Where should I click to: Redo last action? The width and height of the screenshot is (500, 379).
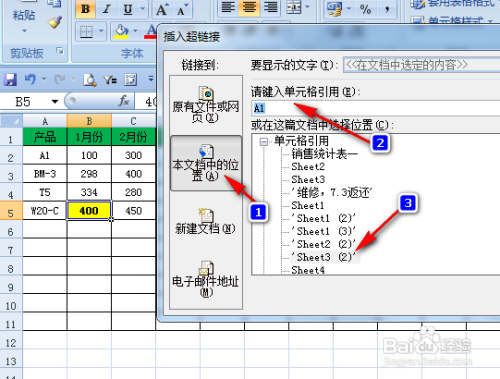coord(60,80)
